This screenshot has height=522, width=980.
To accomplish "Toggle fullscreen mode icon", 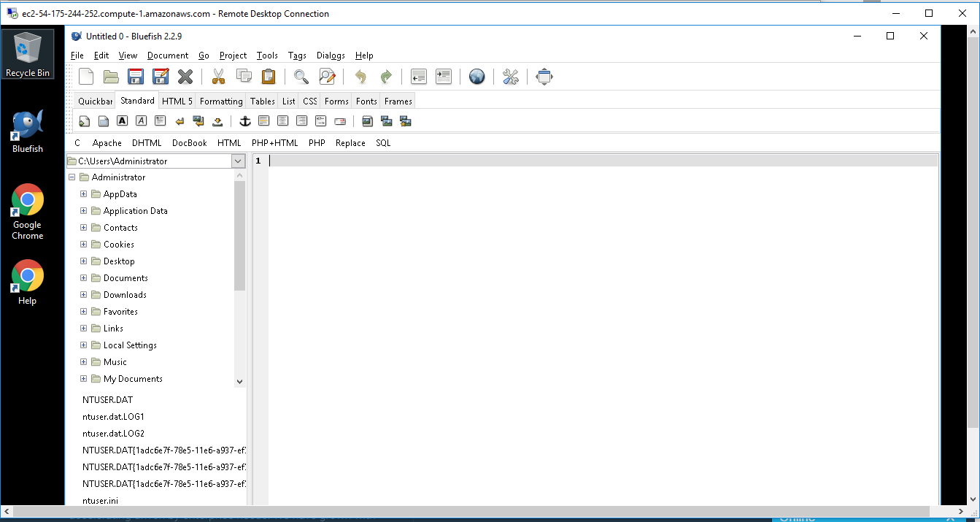I will pos(544,77).
